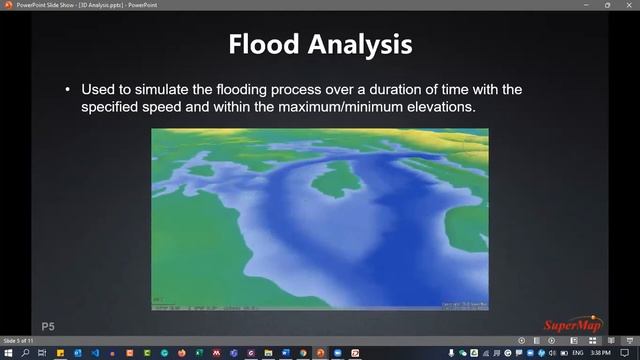Open Google Chrome from the taskbar
The height and width of the screenshot is (360, 640).
point(303,353)
